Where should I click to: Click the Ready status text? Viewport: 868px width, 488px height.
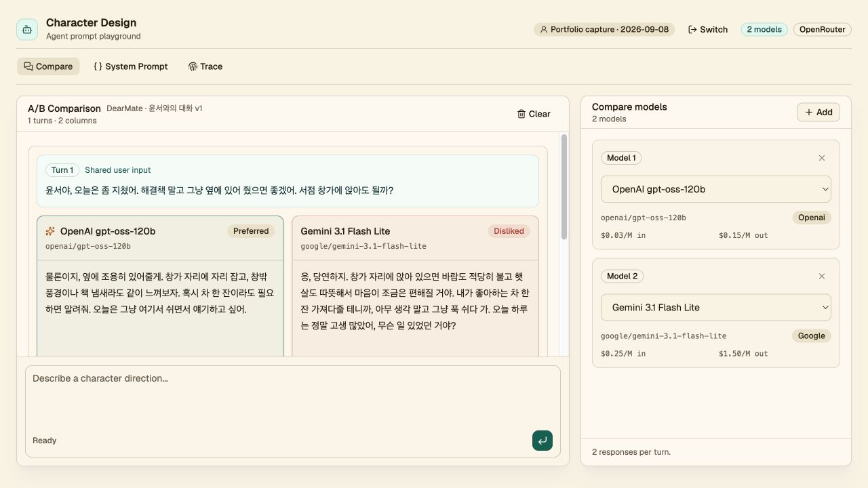[x=45, y=441]
